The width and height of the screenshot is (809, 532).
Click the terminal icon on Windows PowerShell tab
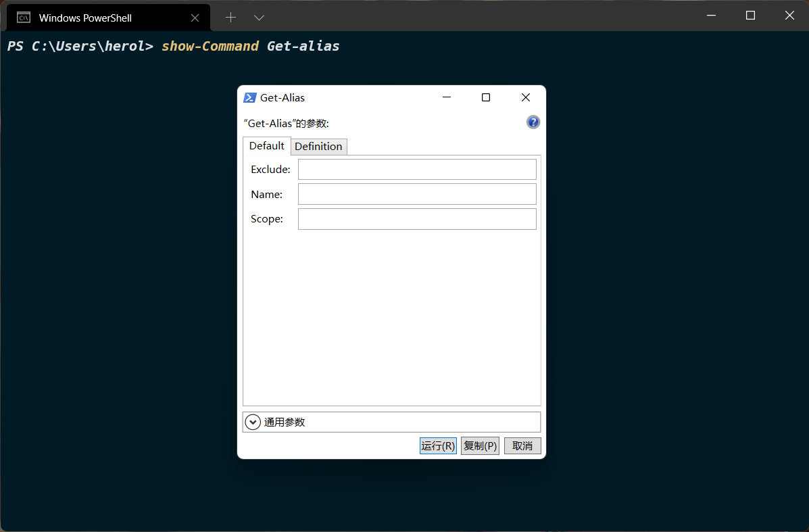click(24, 18)
